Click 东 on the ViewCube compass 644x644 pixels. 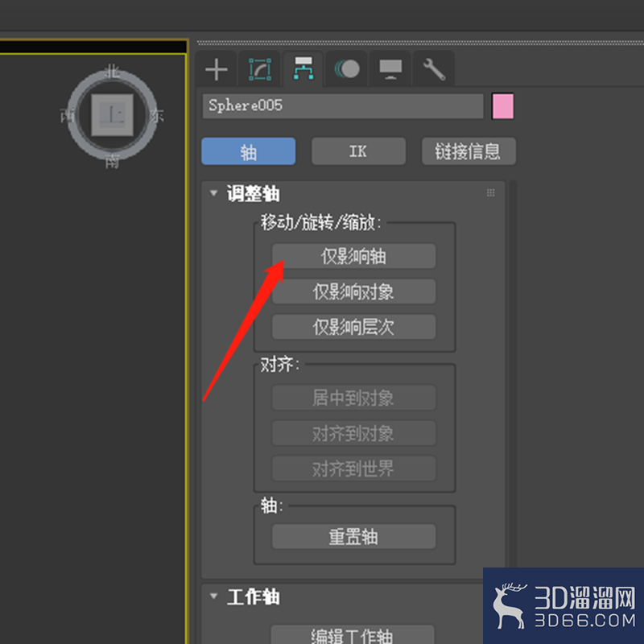[x=156, y=115]
